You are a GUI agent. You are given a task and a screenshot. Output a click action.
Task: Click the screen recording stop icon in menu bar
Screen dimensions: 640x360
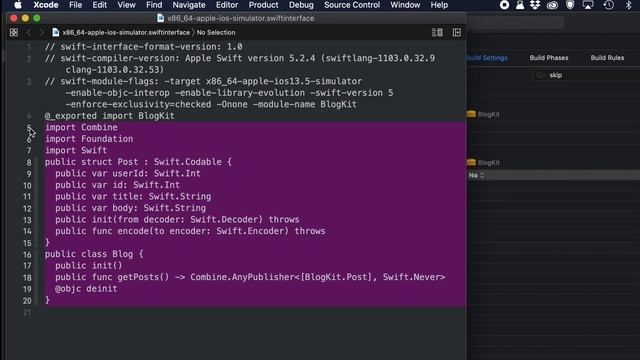[x=504, y=5]
